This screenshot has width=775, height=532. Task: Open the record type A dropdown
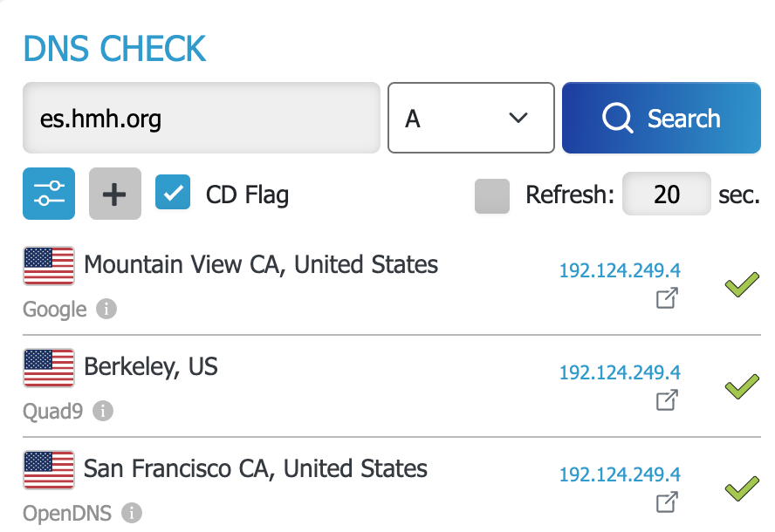click(x=471, y=118)
